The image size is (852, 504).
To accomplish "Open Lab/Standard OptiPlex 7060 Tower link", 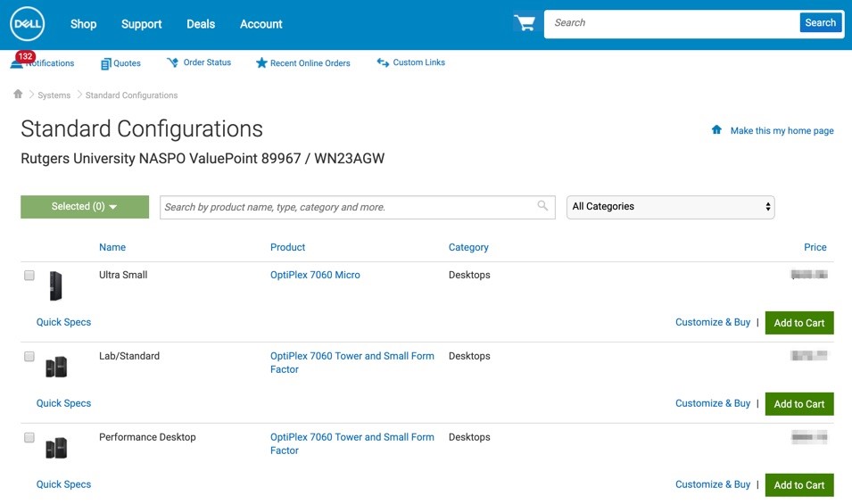I will pos(352,362).
